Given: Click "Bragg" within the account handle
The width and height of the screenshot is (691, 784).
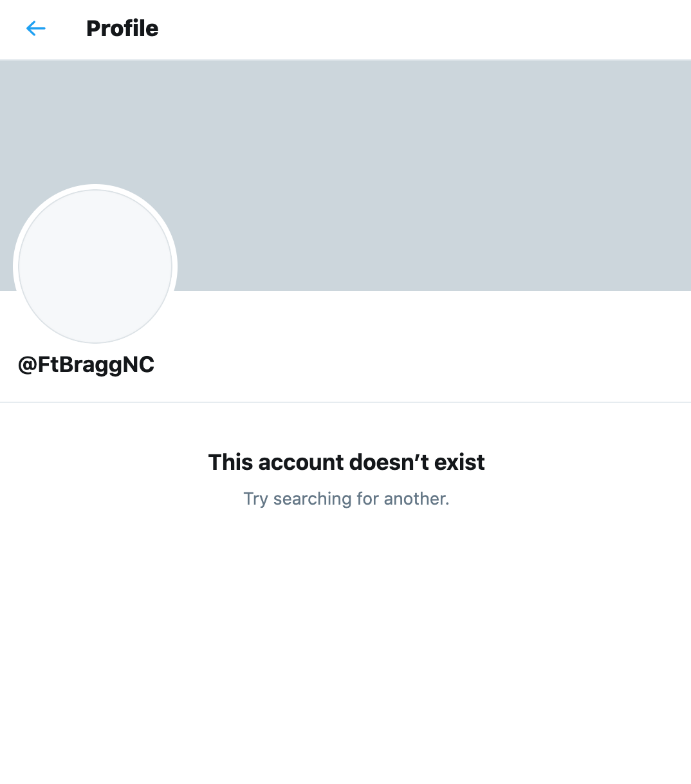Looking at the screenshot, I should [90, 365].
